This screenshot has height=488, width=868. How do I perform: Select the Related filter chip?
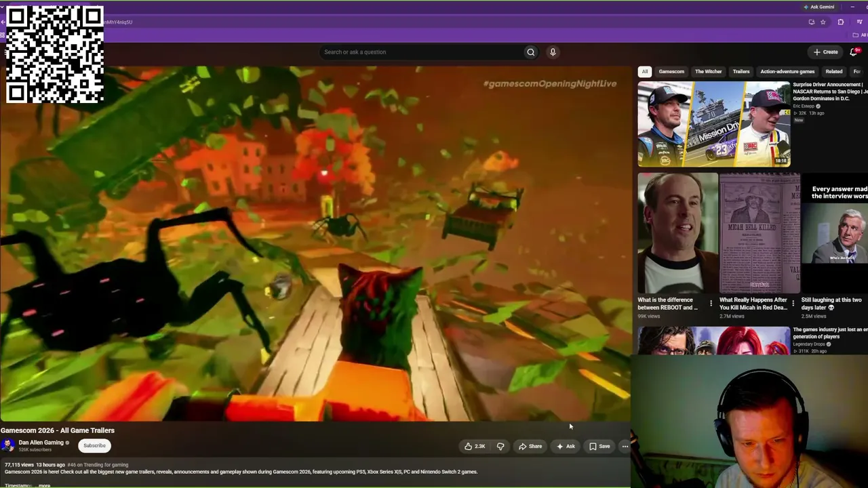click(834, 71)
